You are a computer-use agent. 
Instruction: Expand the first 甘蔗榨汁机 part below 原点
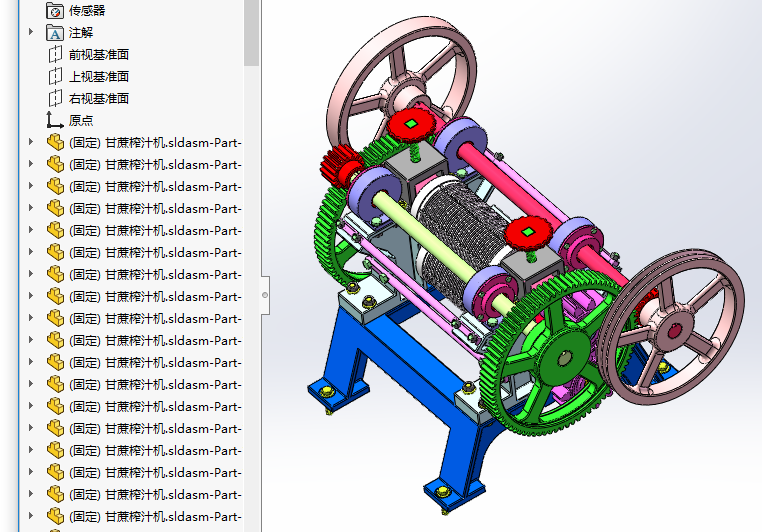click(x=31, y=142)
